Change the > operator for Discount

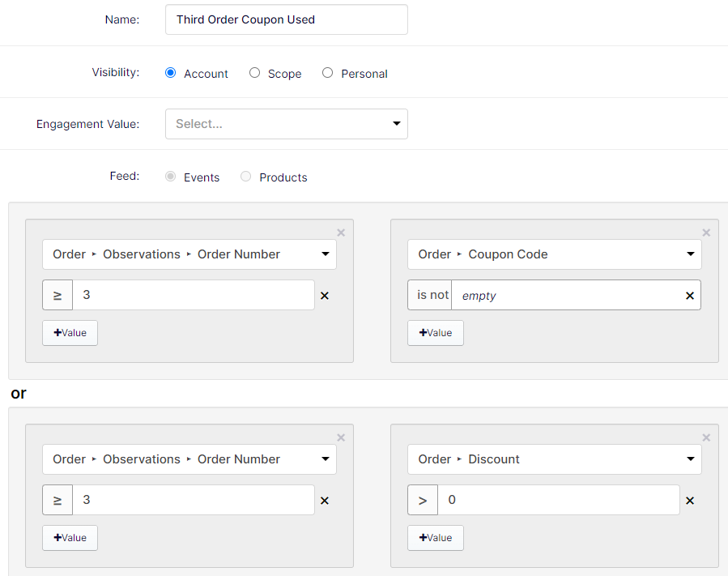pos(423,500)
